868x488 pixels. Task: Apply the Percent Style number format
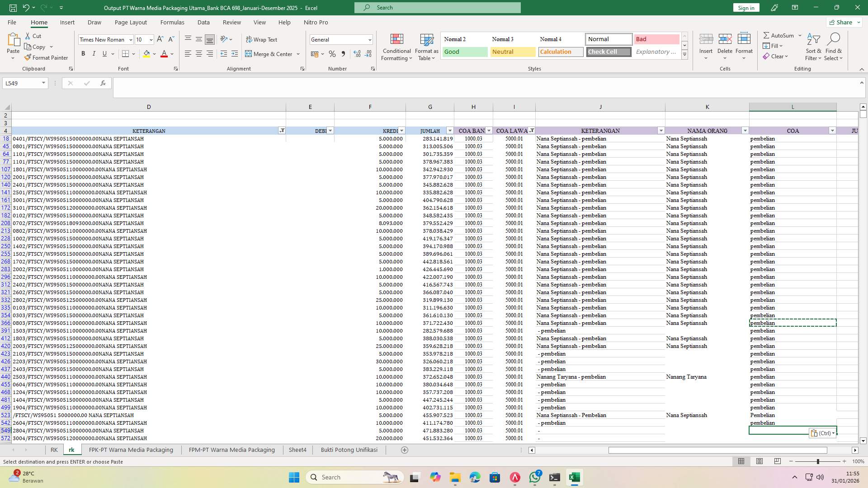click(332, 54)
